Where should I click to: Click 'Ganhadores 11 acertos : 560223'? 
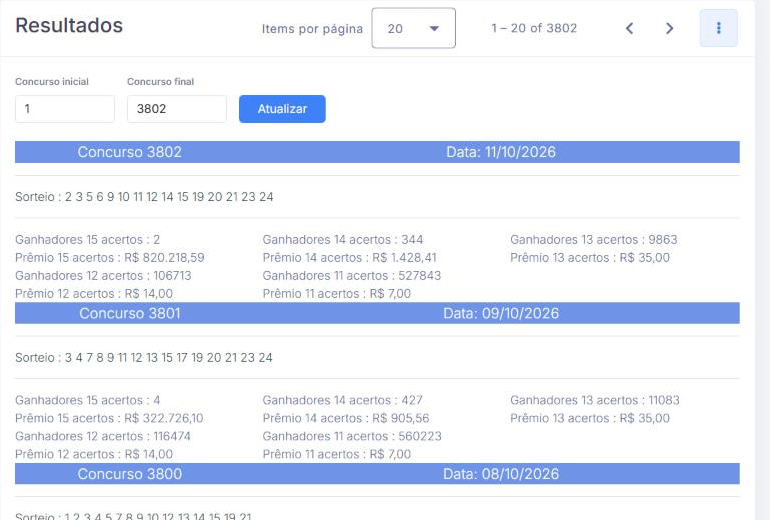[x=352, y=436]
